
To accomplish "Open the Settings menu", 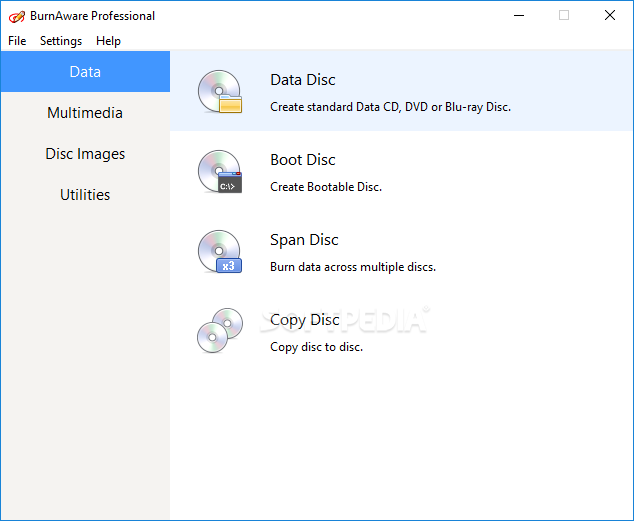I will click(x=61, y=41).
